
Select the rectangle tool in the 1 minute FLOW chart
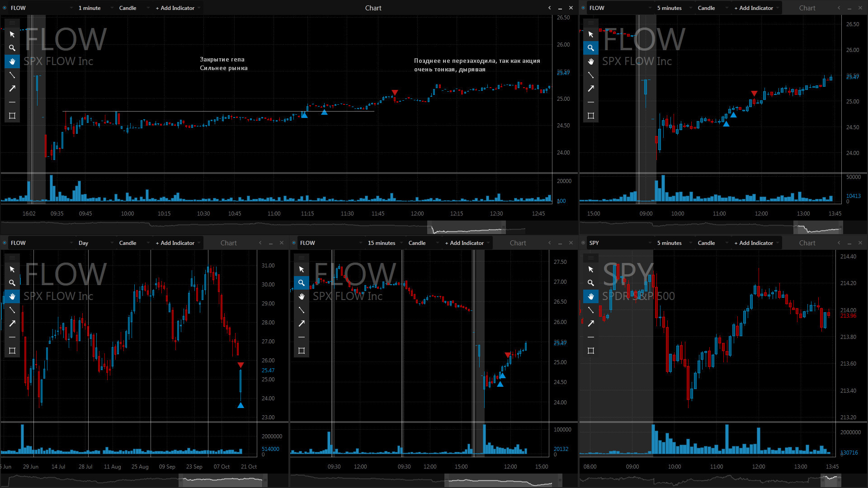12,116
